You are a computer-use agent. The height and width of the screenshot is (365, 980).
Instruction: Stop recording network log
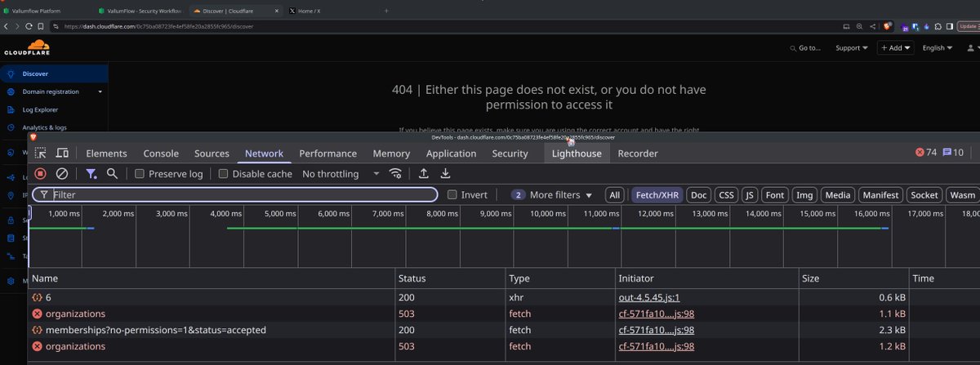click(39, 174)
